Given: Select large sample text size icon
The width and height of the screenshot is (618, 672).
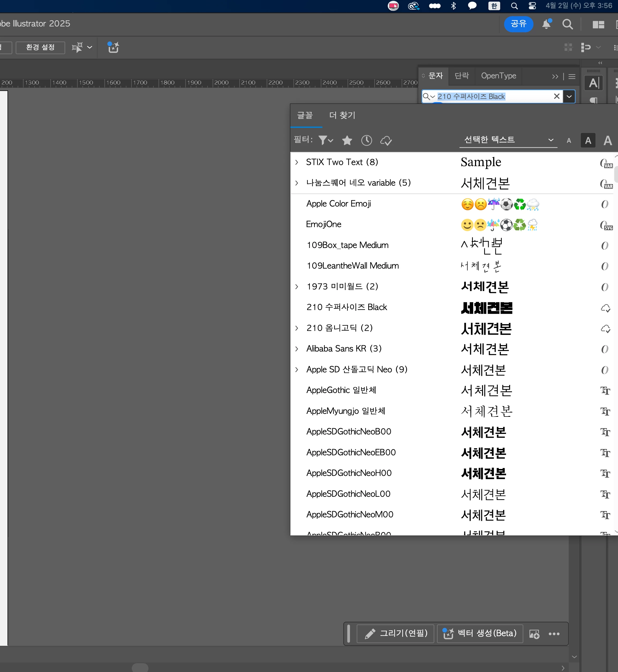Looking at the screenshot, I should pos(608,140).
